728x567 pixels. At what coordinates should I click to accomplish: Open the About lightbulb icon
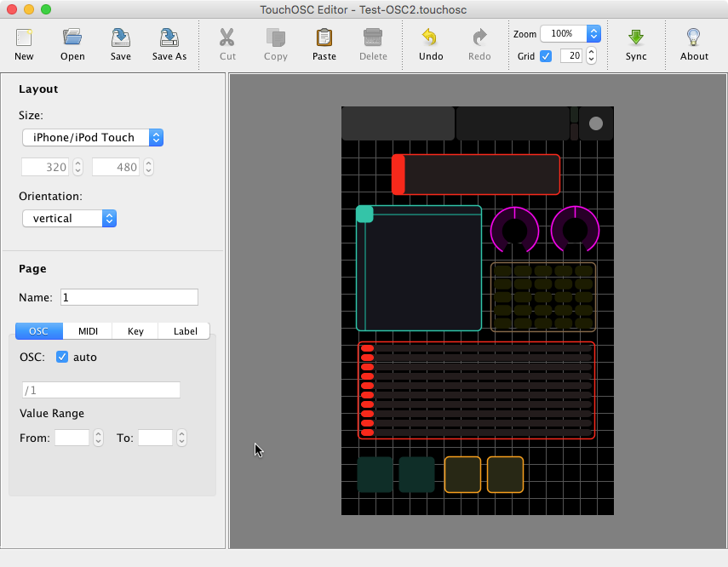click(694, 38)
